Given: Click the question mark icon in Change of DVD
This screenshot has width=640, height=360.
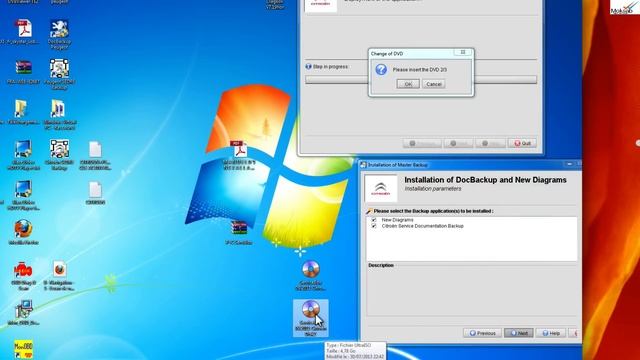Looking at the screenshot, I should coord(381,69).
